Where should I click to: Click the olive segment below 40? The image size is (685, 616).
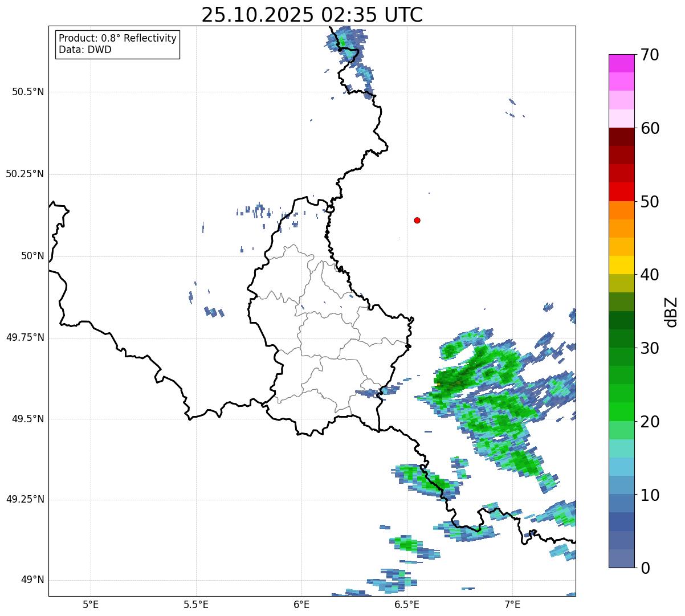tap(621, 283)
